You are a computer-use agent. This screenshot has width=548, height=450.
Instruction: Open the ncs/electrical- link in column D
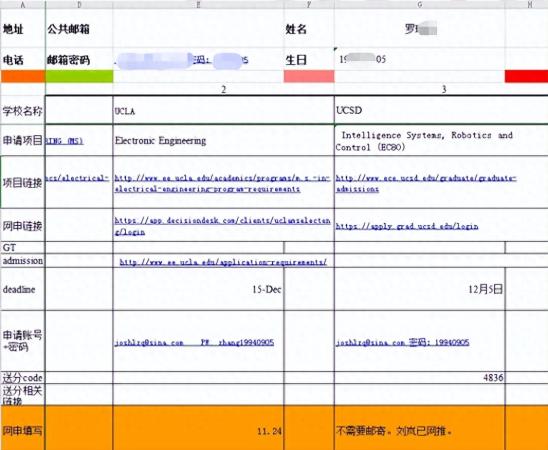[x=78, y=178]
